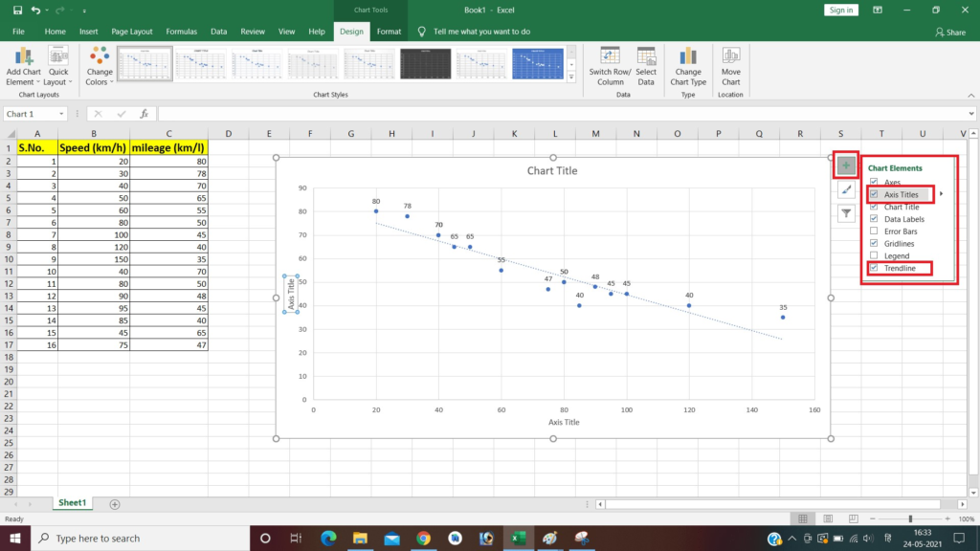Screen dimensions: 980x551
Task: Click the zoom slider handle
Action: pos(910,519)
